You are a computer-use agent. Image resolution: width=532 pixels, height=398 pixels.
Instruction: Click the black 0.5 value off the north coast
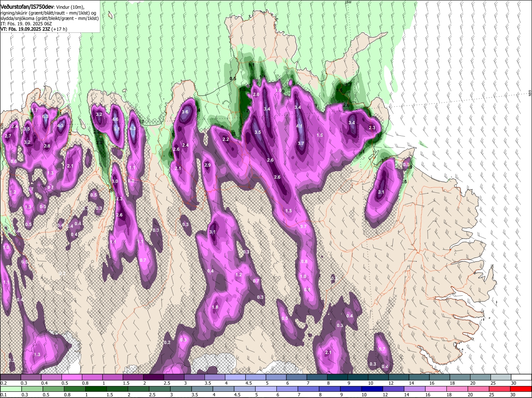(233, 79)
